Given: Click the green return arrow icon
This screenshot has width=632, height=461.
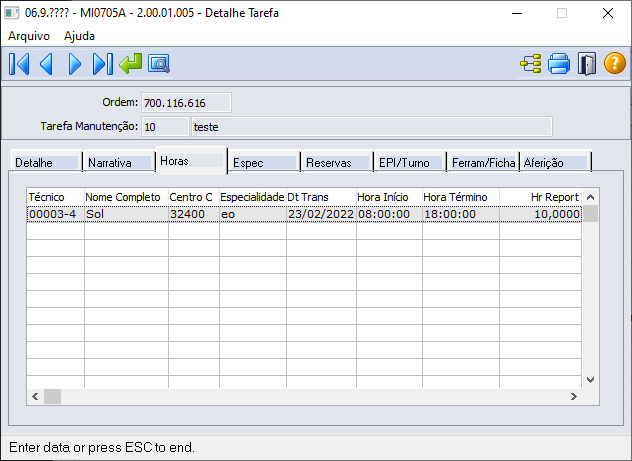Looking at the screenshot, I should point(131,64).
